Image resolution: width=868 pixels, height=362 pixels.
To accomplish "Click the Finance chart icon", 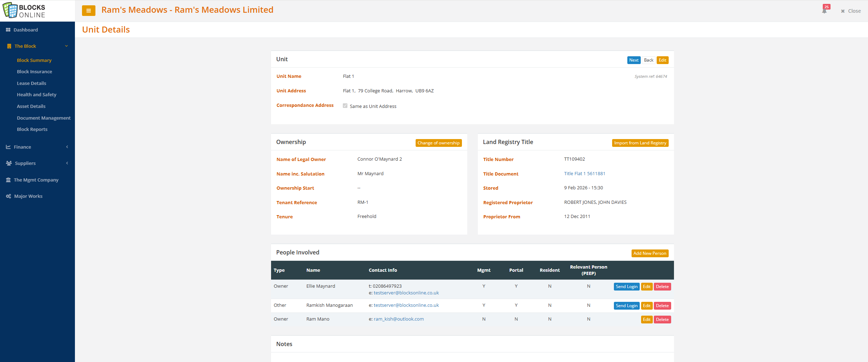I will [x=8, y=147].
